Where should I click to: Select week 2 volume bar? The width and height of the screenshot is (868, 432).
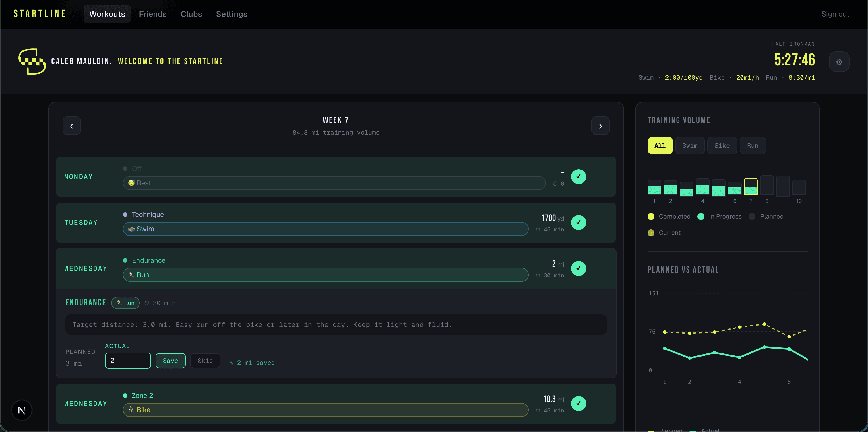(671, 188)
